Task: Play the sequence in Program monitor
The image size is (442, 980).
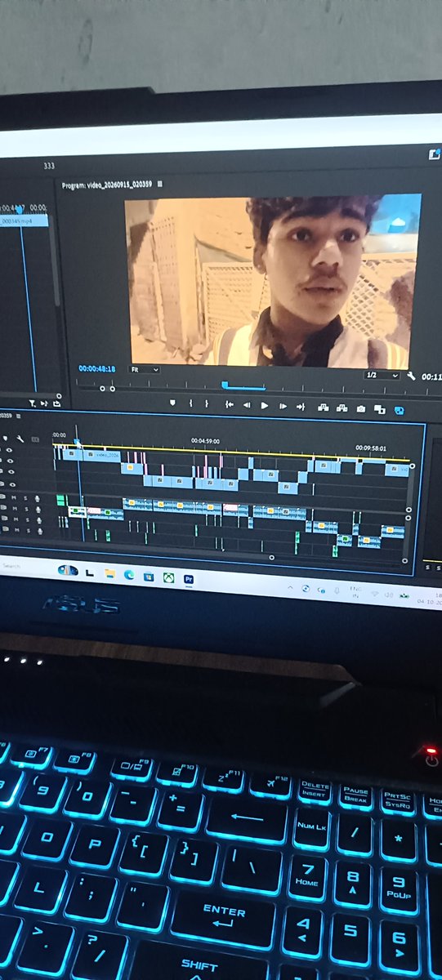Action: [264, 405]
